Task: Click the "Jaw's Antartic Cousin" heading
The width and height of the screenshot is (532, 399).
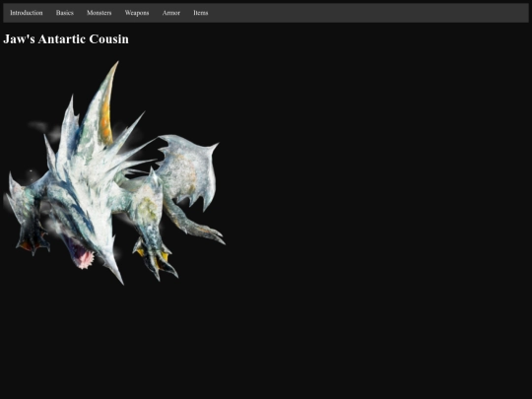Action: [x=66, y=39]
